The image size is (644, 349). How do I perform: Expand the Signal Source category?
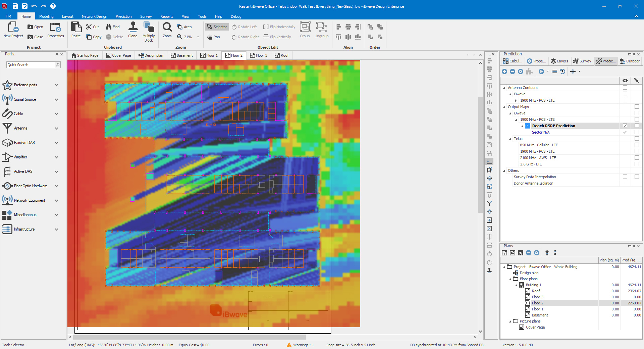56,99
